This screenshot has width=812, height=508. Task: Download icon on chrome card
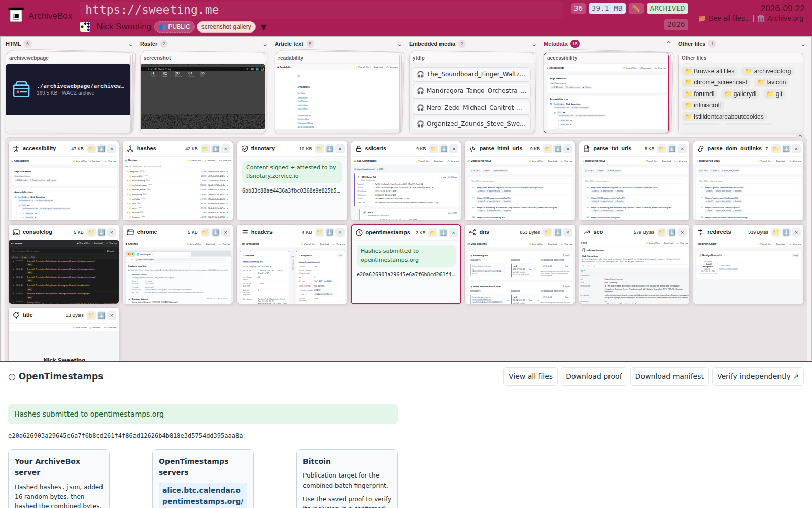(216, 232)
